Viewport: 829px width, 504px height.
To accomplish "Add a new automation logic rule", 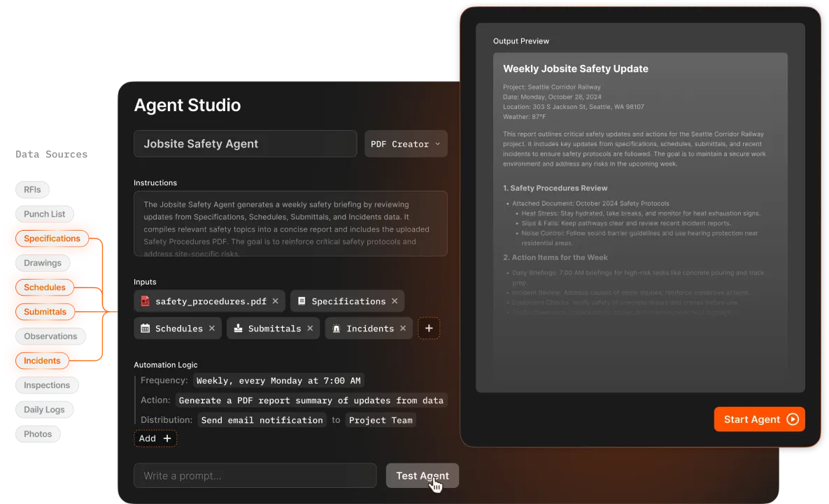I will click(x=155, y=438).
